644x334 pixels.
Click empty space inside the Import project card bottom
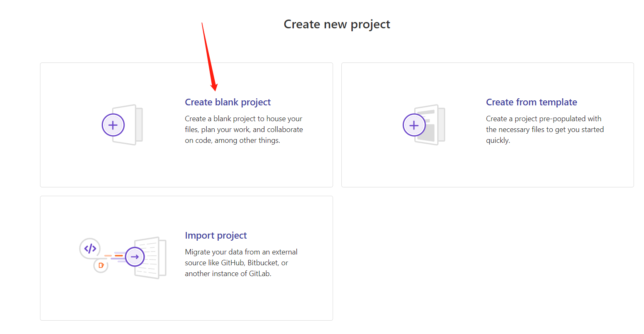click(186, 304)
